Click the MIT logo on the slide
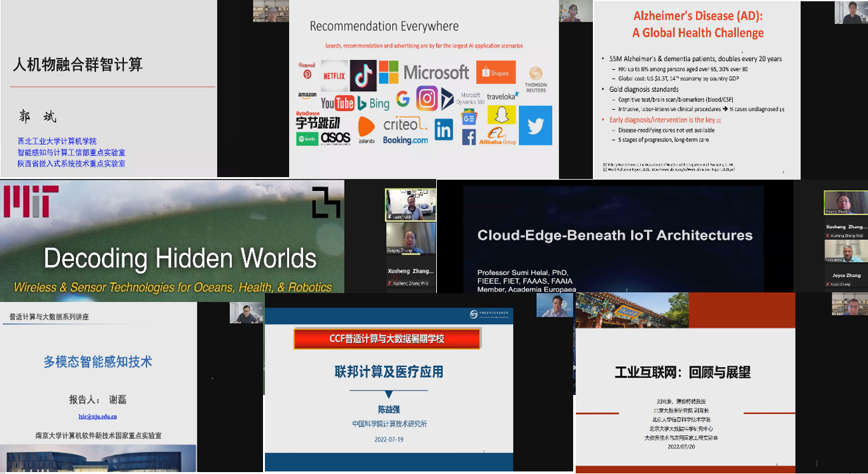868x474 pixels. [31, 201]
